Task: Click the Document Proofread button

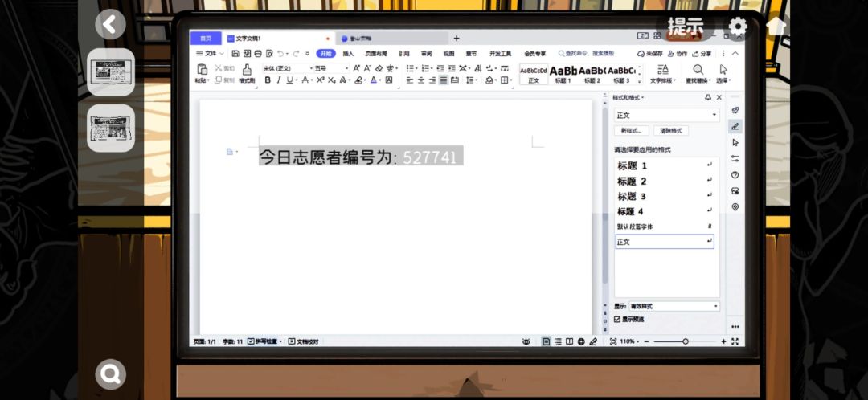Action: (303, 342)
